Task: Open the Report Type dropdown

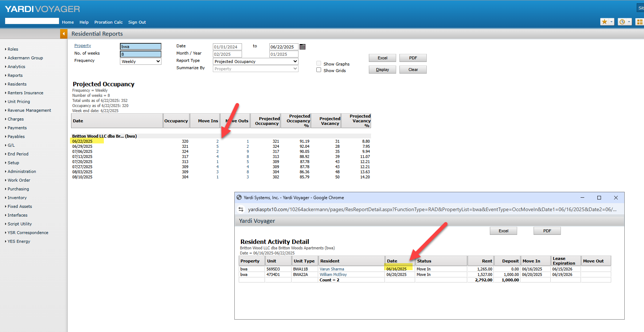Action: (x=255, y=62)
